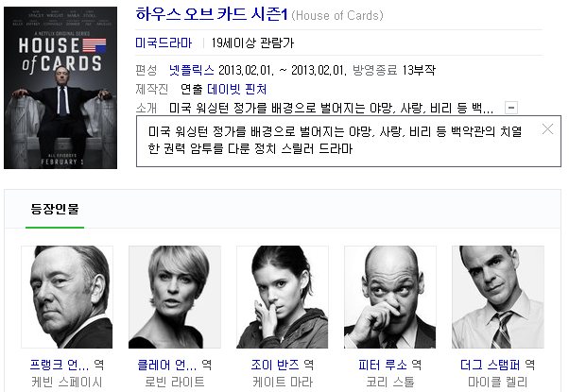569x392 pixels.
Task: Click the House of Cards poster image
Action: pos(60,88)
